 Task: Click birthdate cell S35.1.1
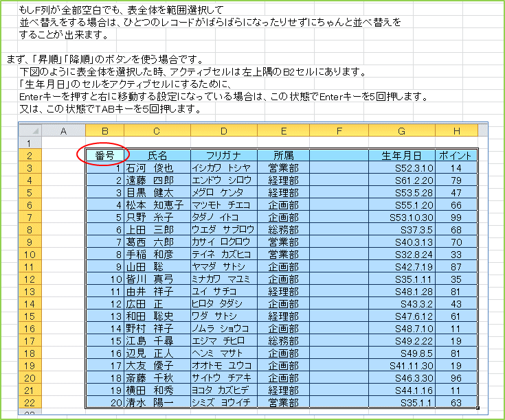[402, 402]
